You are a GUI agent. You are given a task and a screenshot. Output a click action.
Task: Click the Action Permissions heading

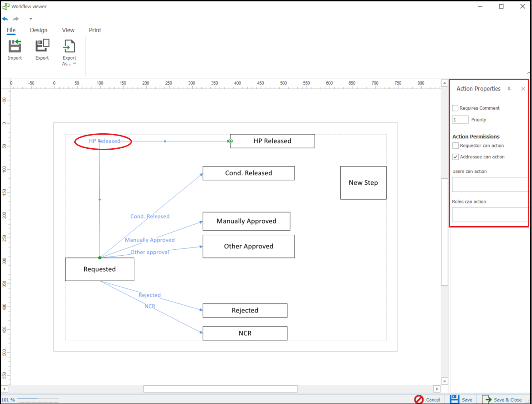pos(476,136)
